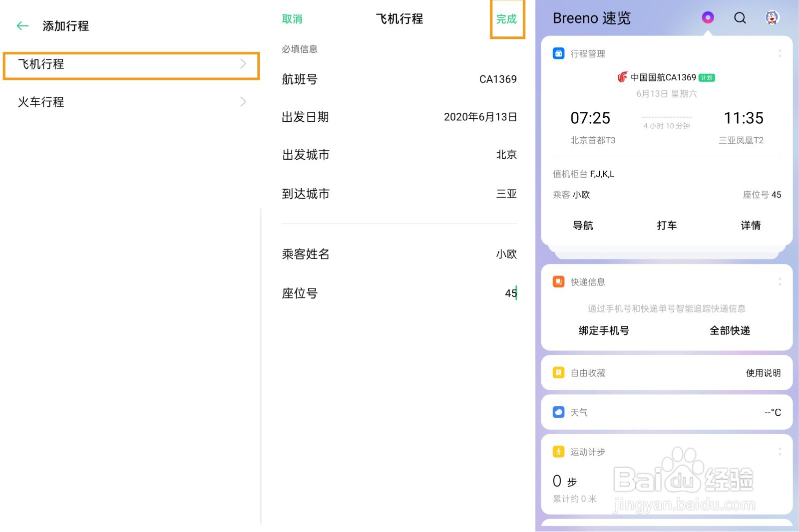Click the 0 步 step count

click(x=565, y=481)
